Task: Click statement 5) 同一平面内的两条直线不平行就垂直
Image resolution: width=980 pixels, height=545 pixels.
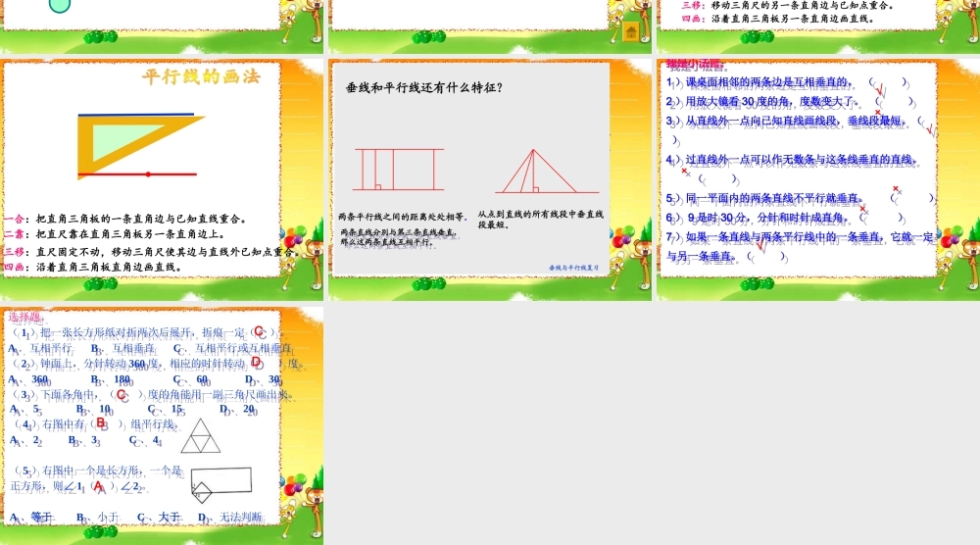Action: pyautogui.click(x=800, y=198)
